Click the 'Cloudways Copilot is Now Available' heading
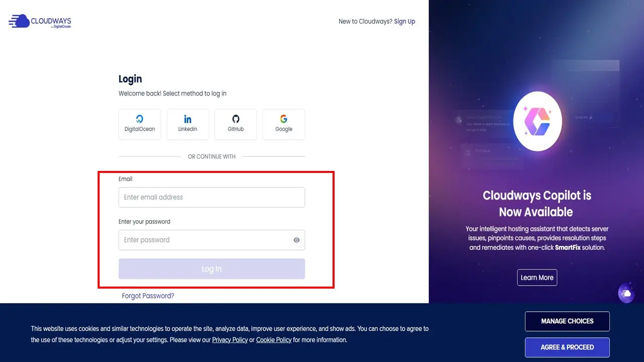The width and height of the screenshot is (644, 362). tap(537, 204)
